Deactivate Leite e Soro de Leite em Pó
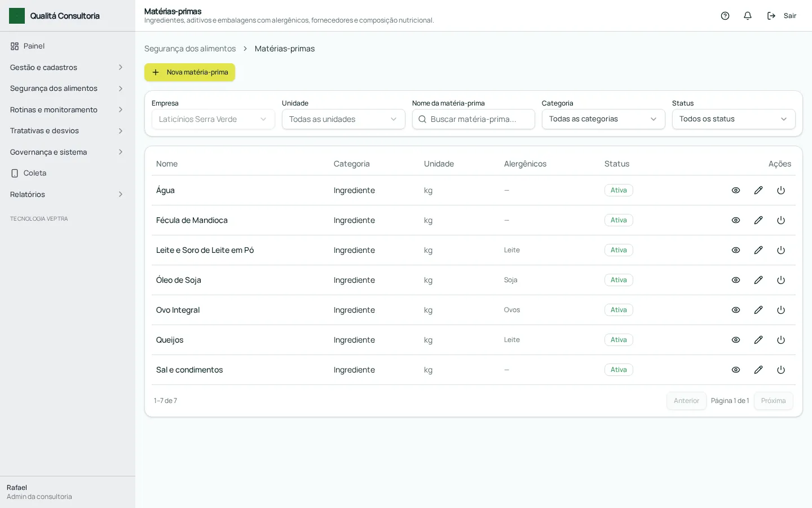Screen dimensions: 812x508 click(781, 250)
